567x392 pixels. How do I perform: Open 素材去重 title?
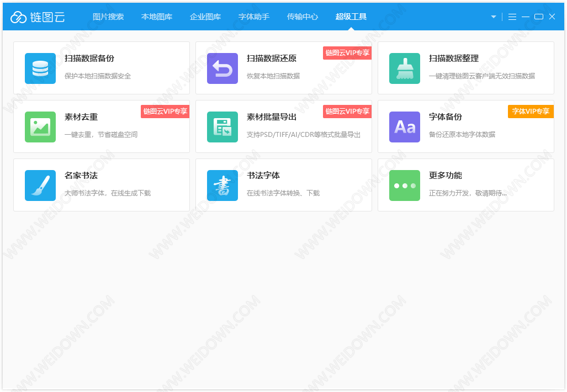[81, 117]
